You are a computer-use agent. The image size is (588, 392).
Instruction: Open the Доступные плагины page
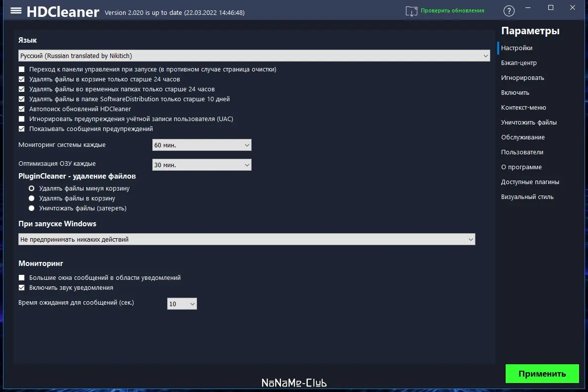[x=529, y=182]
